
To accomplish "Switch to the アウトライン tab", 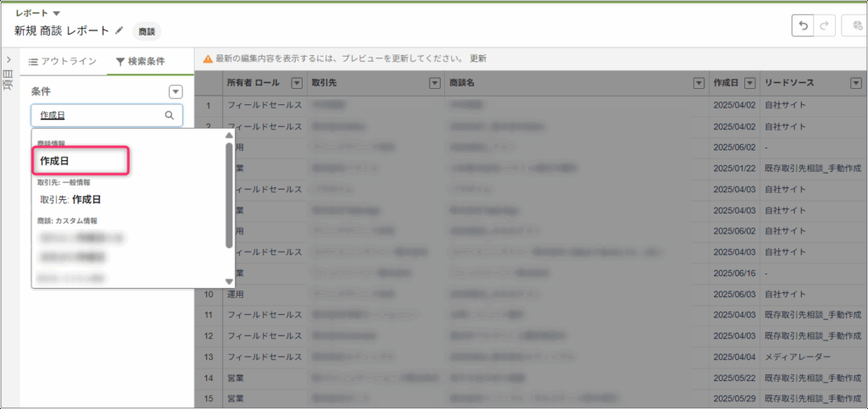I will tap(63, 61).
